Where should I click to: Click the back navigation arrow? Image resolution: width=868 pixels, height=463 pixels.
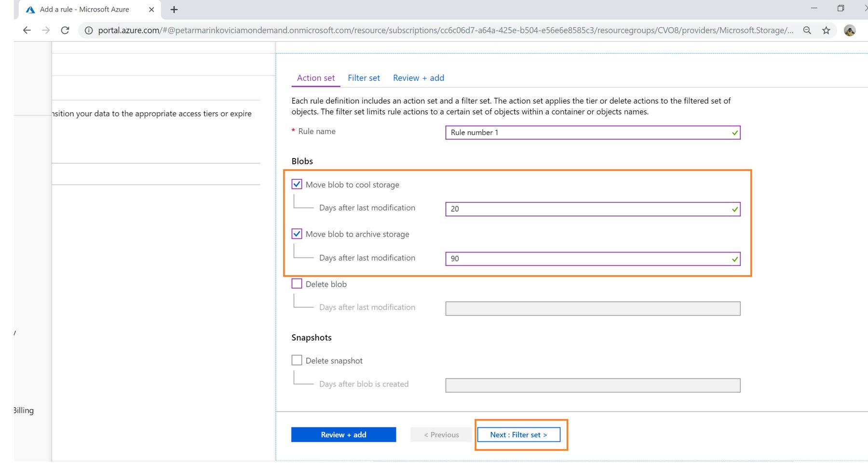point(27,30)
